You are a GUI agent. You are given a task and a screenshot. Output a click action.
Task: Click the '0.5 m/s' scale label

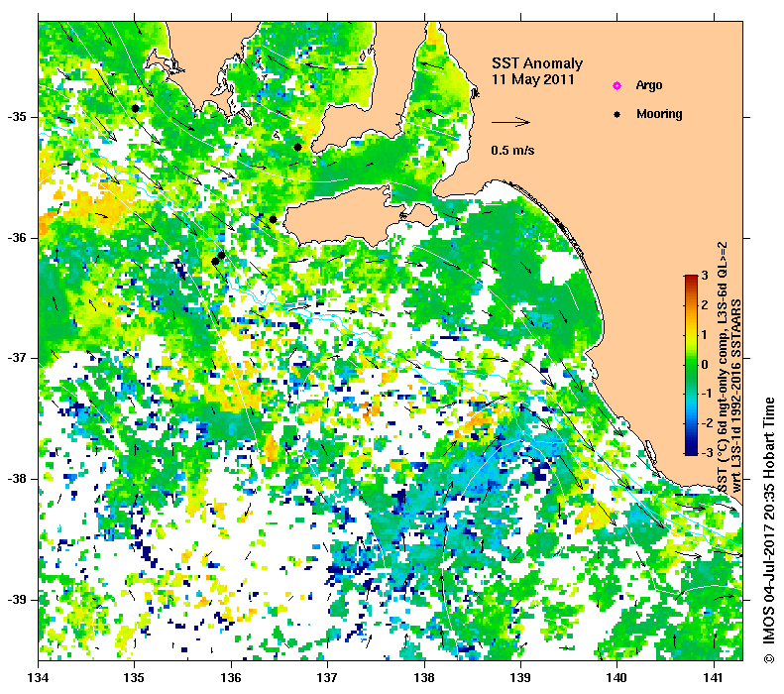(x=512, y=150)
